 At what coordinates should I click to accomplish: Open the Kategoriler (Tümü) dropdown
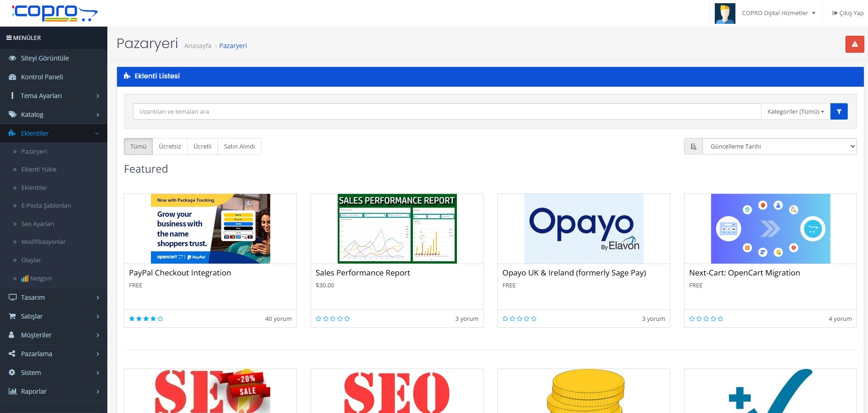796,111
